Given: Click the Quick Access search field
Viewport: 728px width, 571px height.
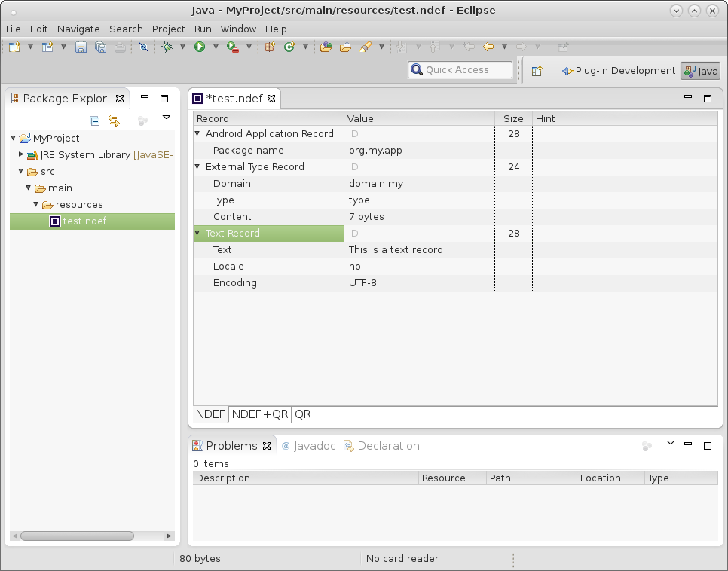Looking at the screenshot, I should (x=460, y=69).
